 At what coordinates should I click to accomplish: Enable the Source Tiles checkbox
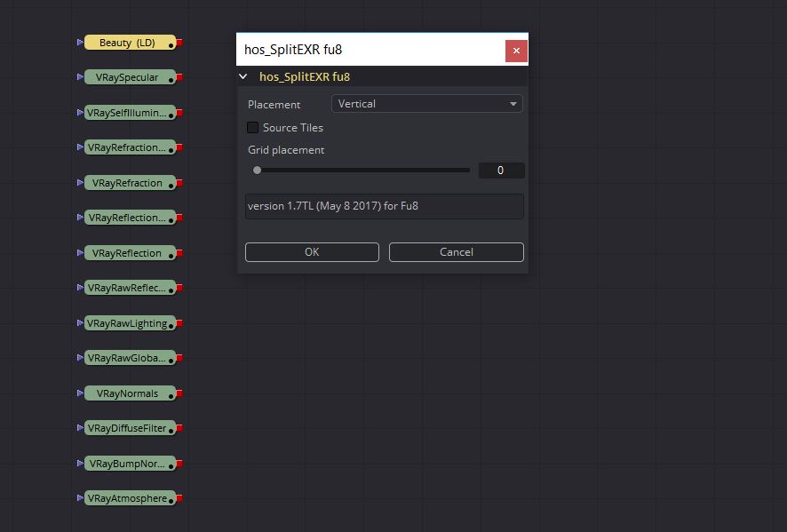[x=253, y=128]
